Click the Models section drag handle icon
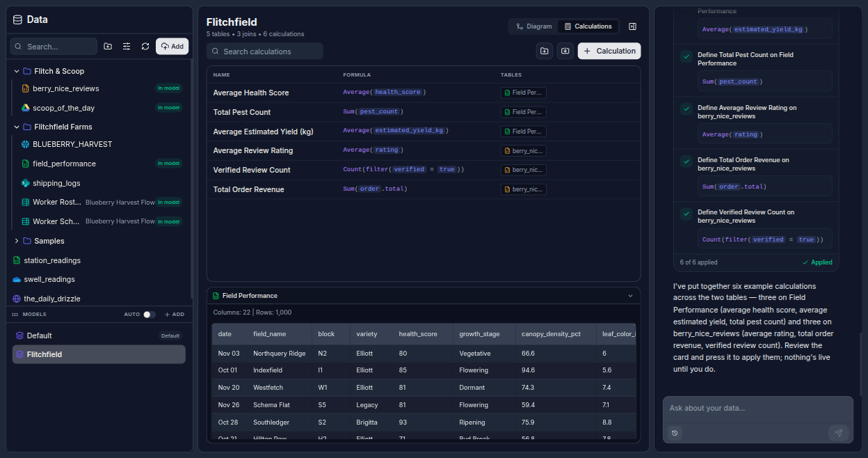The height and width of the screenshot is (458, 868). [x=15, y=315]
